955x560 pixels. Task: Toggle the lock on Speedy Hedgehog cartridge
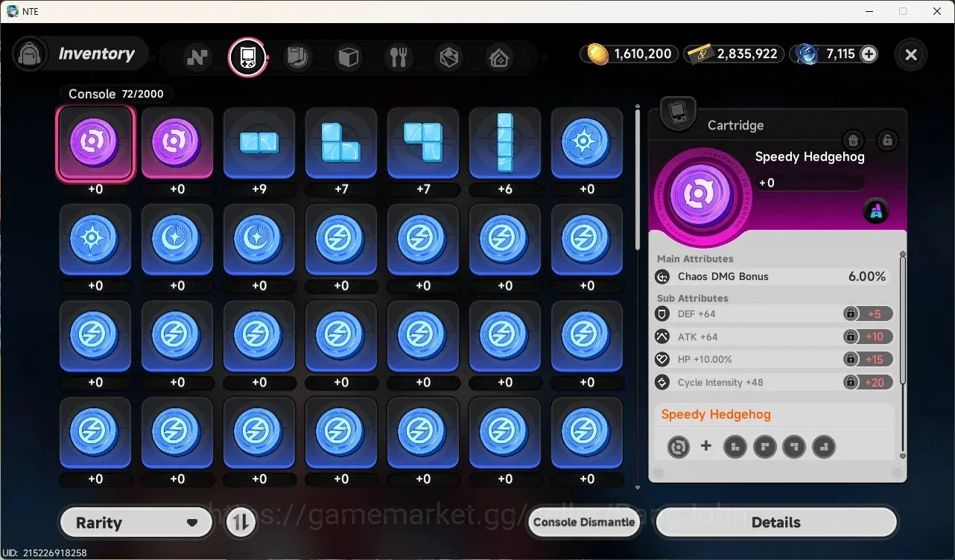[x=886, y=140]
